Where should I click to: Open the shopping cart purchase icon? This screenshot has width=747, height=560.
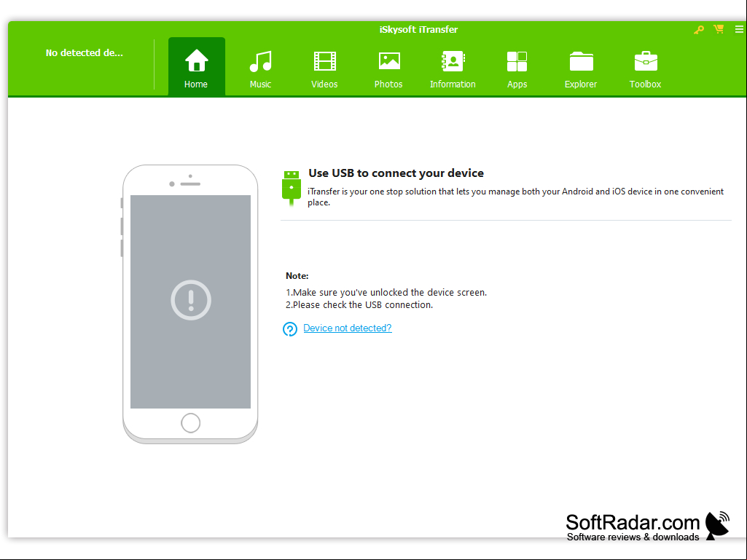click(x=719, y=29)
